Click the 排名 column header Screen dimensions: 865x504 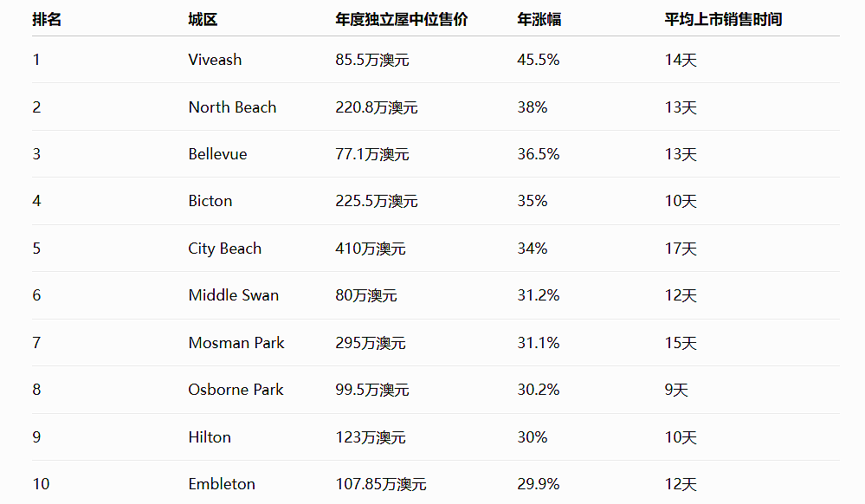point(47,19)
